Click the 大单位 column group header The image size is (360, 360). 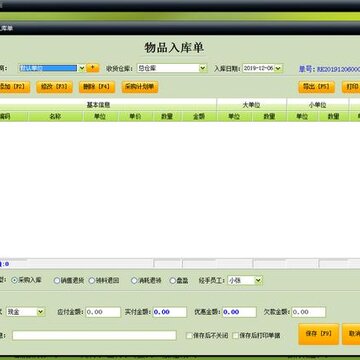(x=251, y=105)
